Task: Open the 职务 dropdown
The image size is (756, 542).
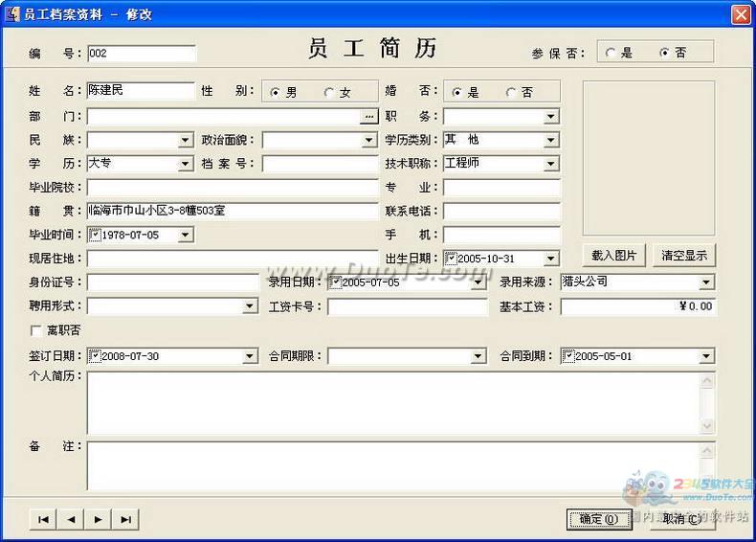Action: [x=551, y=116]
